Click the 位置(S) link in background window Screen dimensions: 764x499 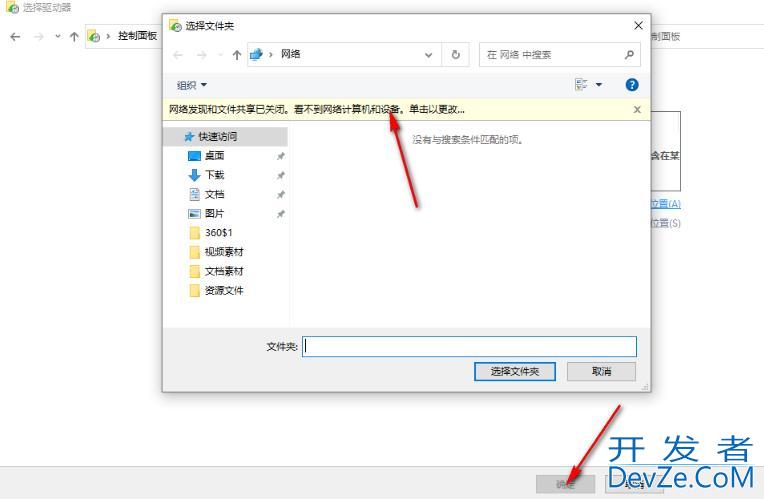tap(666, 223)
